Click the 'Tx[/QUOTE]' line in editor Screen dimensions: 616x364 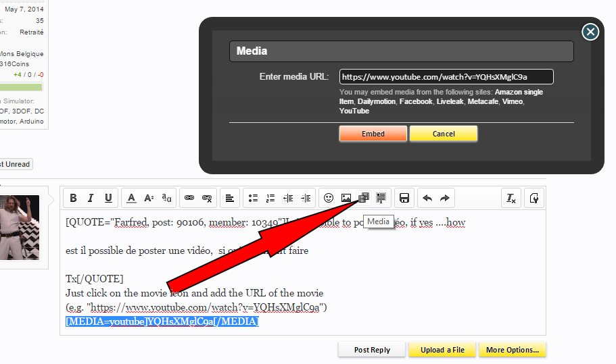point(94,279)
